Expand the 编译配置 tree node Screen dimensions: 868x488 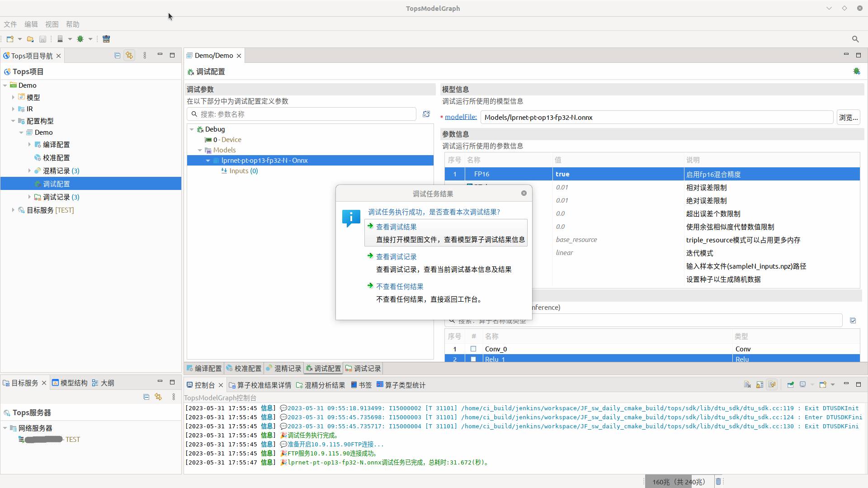29,144
